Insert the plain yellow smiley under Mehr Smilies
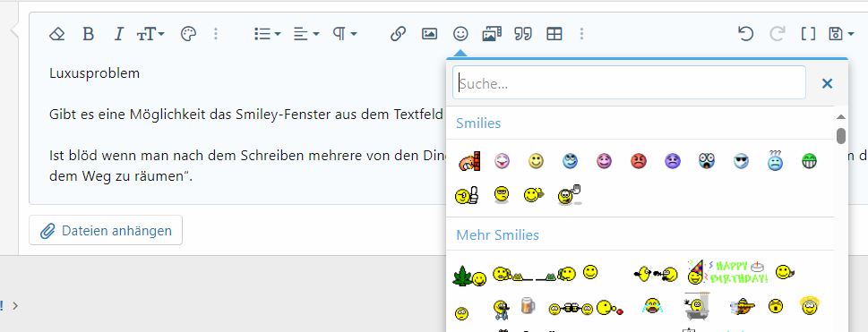 pyautogui.click(x=590, y=272)
